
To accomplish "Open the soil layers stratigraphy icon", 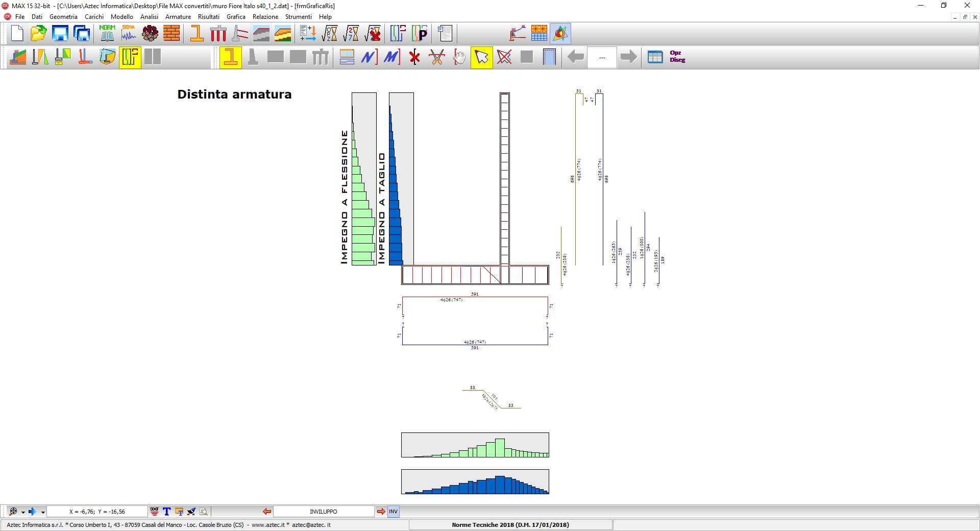I will (x=283, y=34).
